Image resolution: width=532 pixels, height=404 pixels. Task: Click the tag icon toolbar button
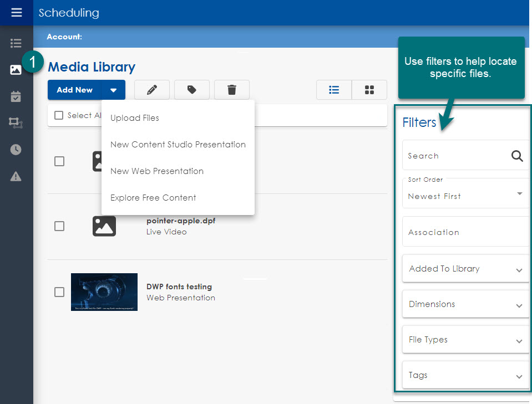point(191,90)
